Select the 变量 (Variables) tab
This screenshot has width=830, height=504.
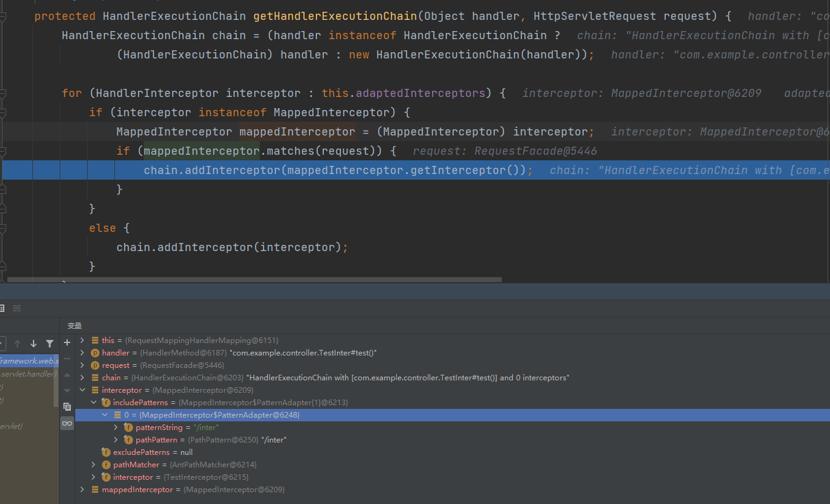pos(75,326)
